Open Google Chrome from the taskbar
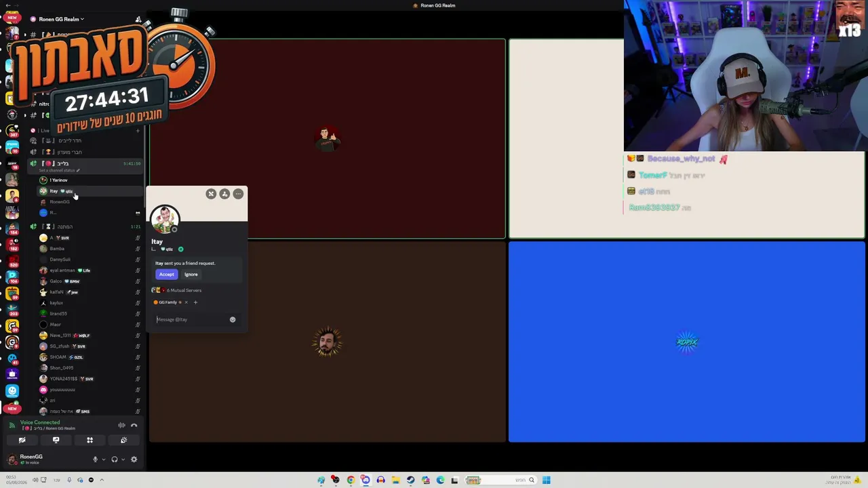 [351, 480]
